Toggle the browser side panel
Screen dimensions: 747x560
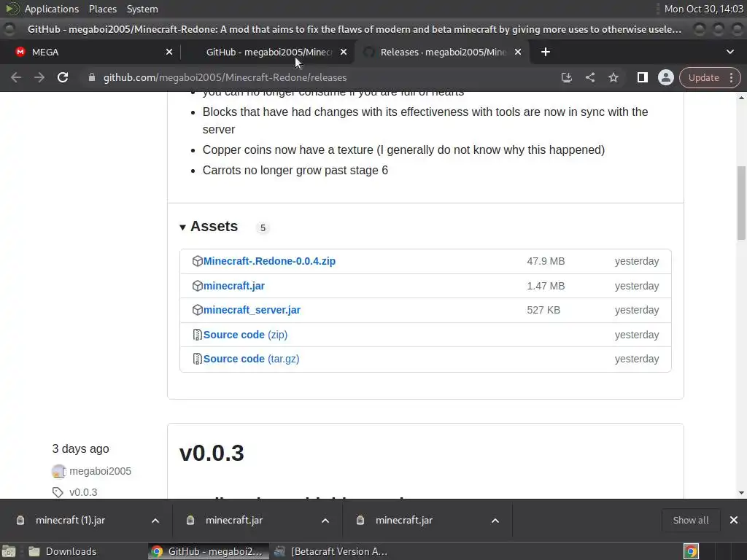(642, 77)
